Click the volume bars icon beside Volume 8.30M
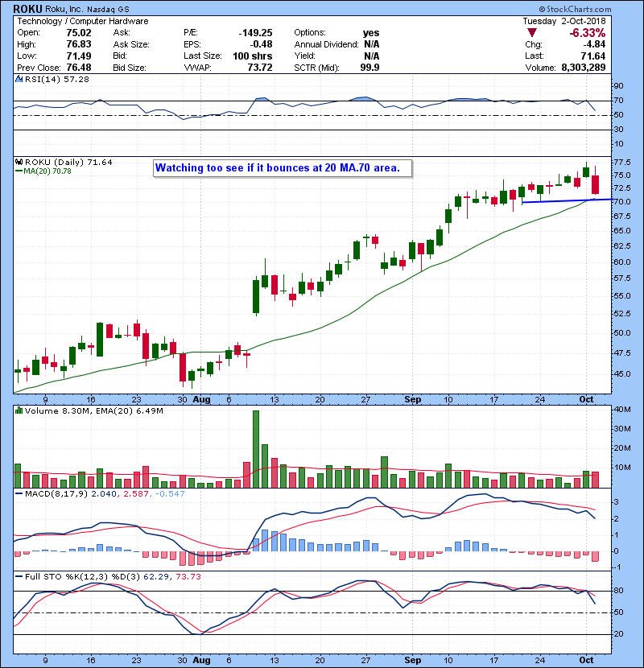644x668 pixels. [x=19, y=411]
